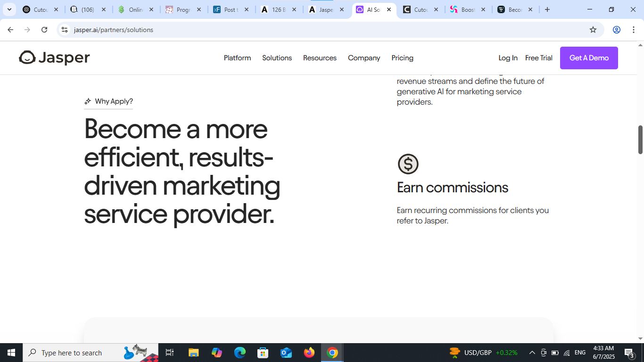Click the page vertical scrollbar thumb

[640, 140]
